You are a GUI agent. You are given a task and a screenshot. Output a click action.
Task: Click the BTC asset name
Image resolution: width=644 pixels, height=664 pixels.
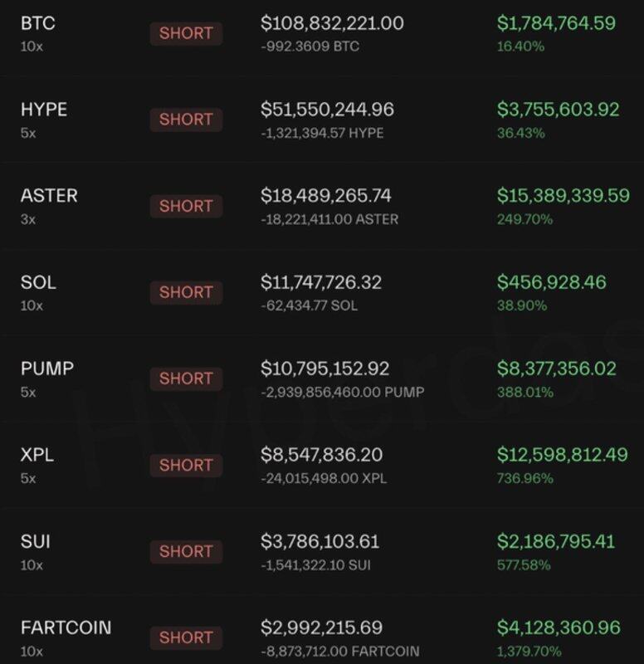click(x=37, y=23)
